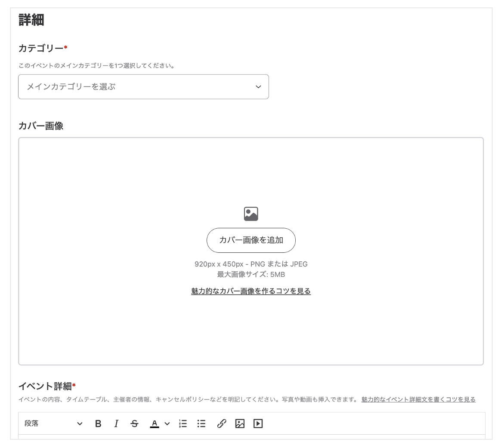Click the image placeholder icon above カバー画像を追加
This screenshot has width=501, height=448.
[251, 213]
